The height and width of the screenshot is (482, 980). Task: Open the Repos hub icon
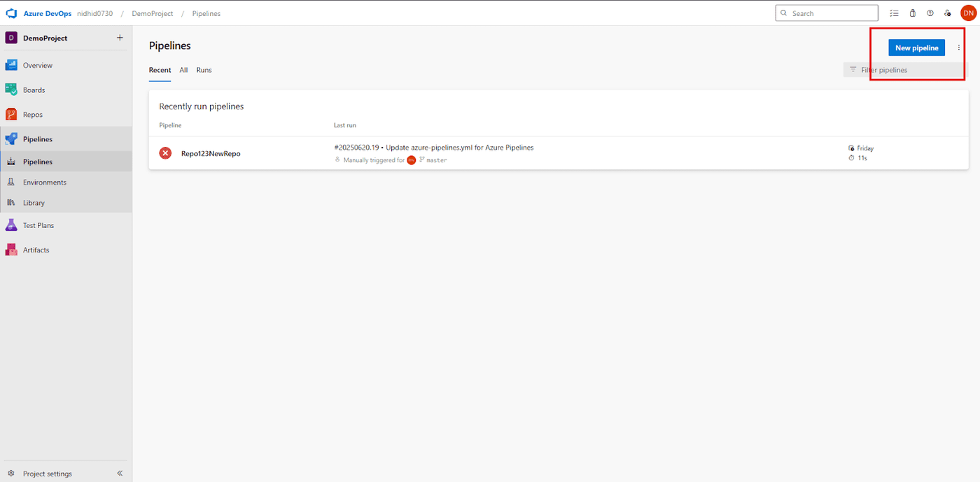[11, 115]
